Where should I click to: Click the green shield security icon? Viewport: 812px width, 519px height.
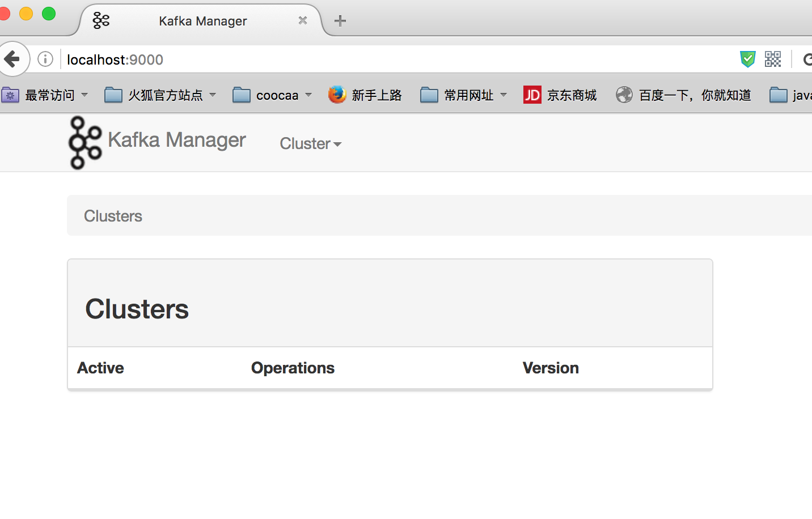pos(748,59)
